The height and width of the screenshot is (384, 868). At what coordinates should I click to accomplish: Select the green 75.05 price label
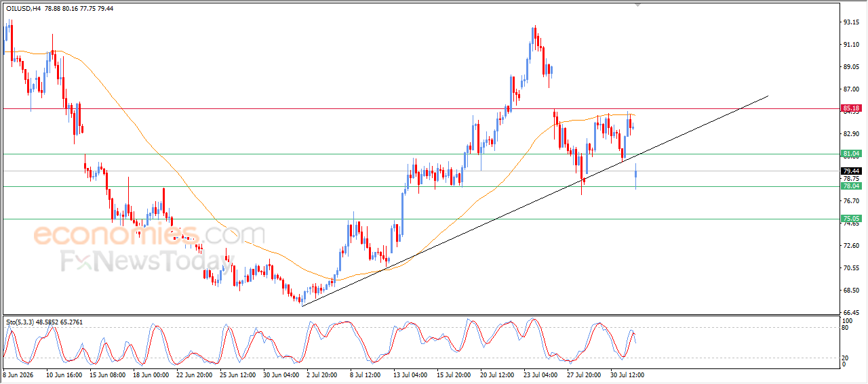851,218
